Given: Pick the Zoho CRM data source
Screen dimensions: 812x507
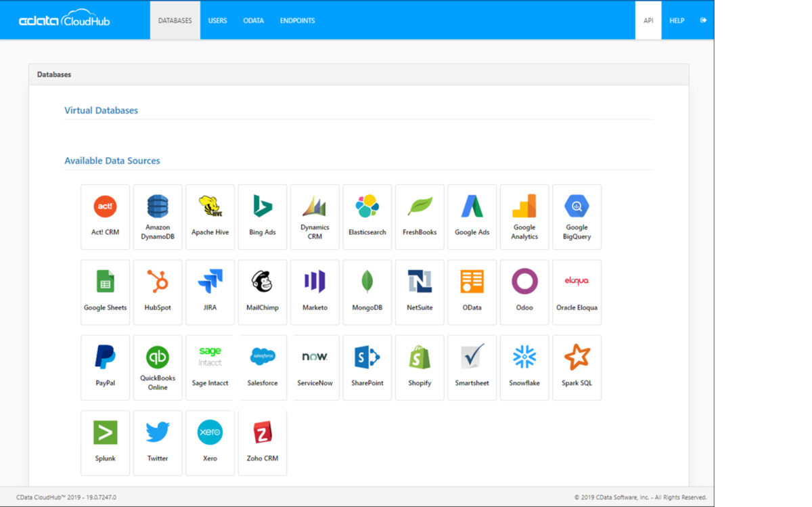Looking at the screenshot, I should 263,443.
